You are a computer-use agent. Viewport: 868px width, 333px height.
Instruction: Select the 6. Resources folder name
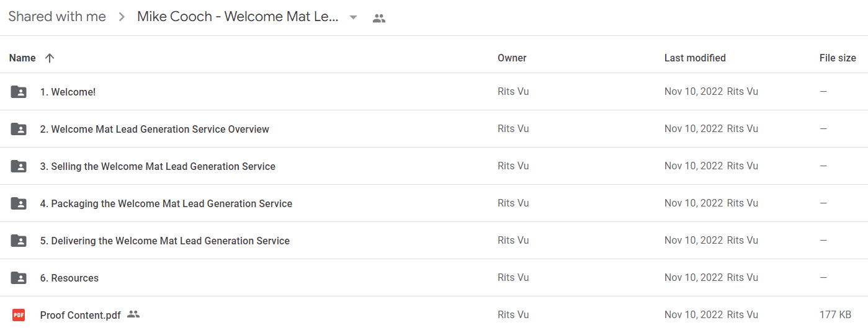tap(69, 278)
